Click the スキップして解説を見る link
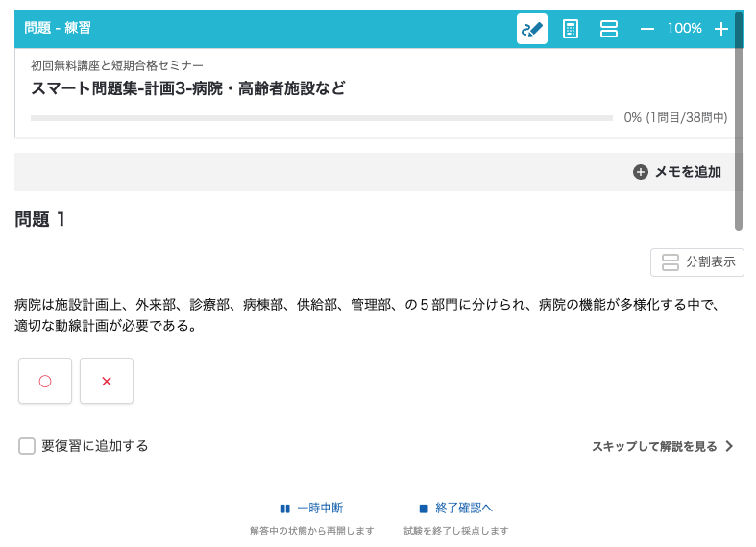 (x=654, y=447)
